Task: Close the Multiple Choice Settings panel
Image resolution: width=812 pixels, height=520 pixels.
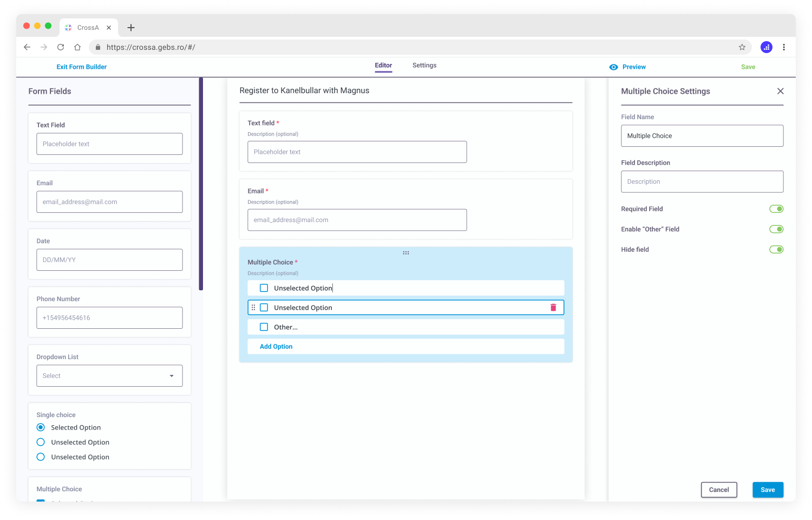Action: (x=780, y=91)
